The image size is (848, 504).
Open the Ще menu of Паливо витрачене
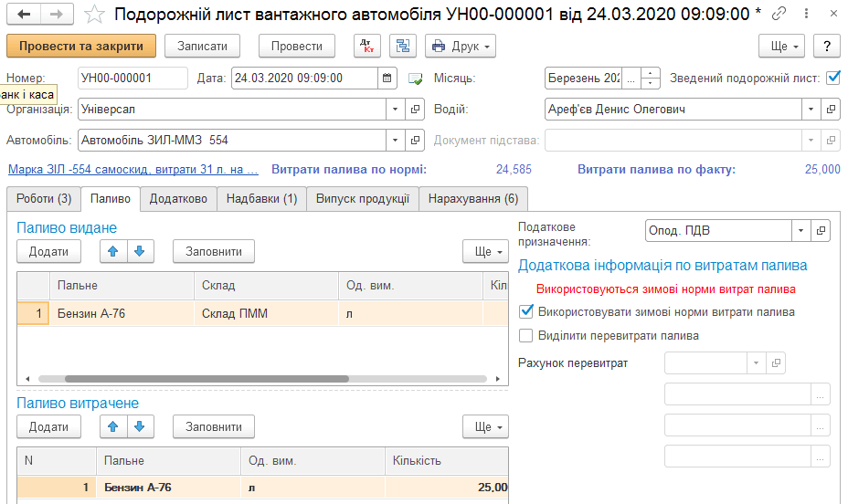click(x=485, y=426)
